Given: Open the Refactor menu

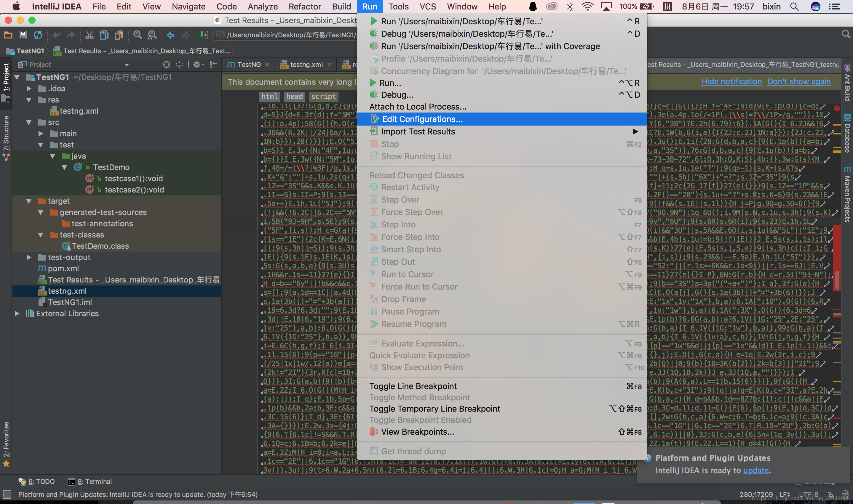Looking at the screenshot, I should pyautogui.click(x=305, y=7).
